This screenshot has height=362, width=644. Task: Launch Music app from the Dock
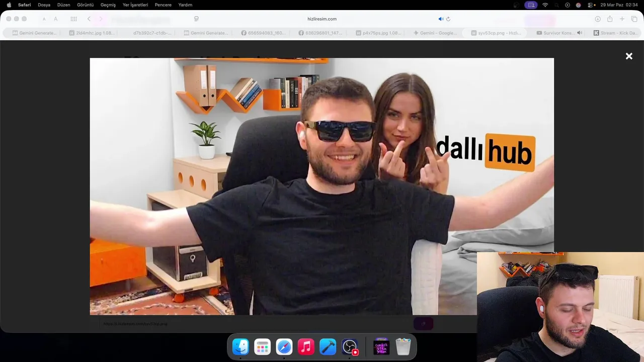pos(306,347)
